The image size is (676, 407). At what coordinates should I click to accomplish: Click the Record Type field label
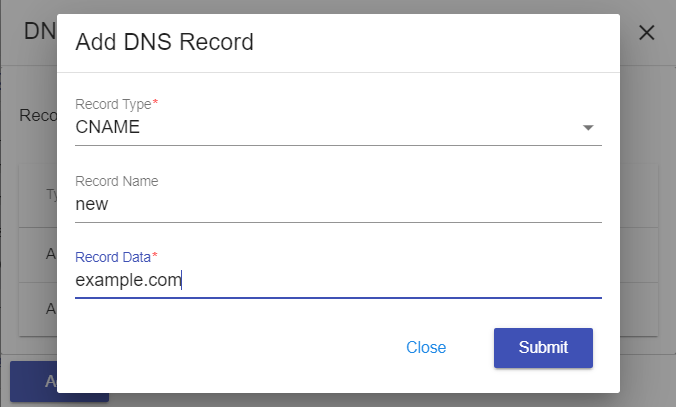[112, 104]
